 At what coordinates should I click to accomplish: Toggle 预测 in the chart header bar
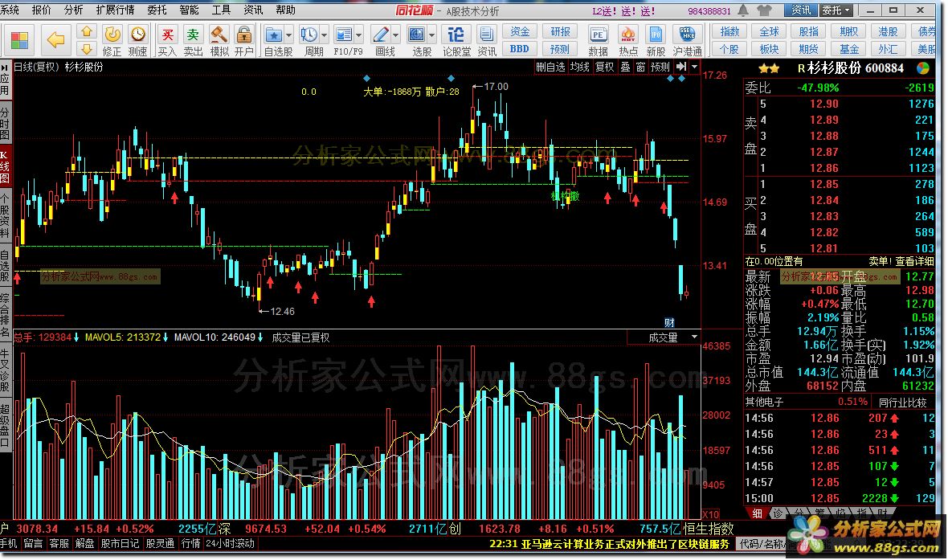pyautogui.click(x=660, y=67)
